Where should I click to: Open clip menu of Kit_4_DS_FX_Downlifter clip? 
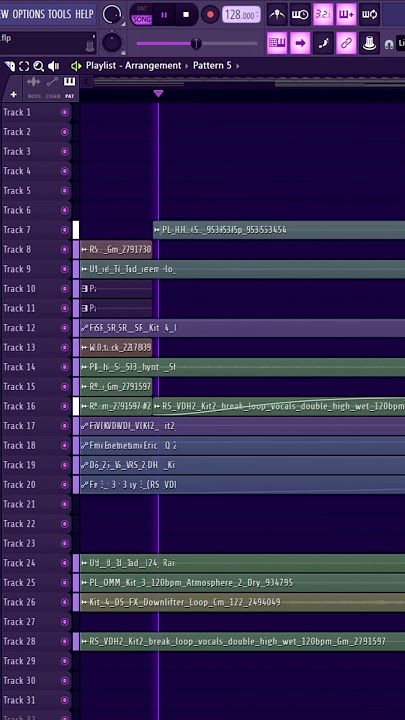point(84,602)
